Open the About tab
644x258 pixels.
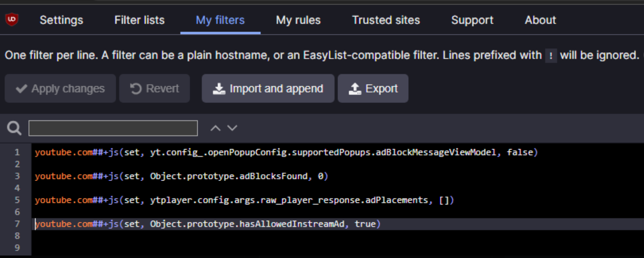(540, 20)
